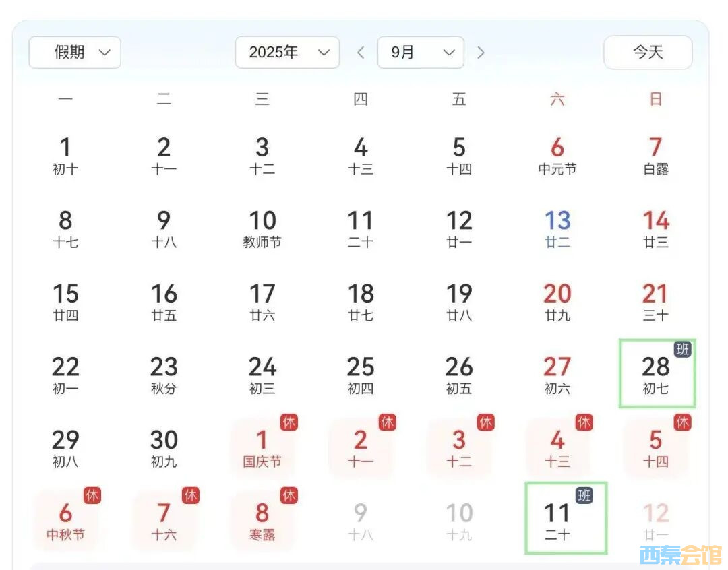Image resolution: width=728 pixels, height=570 pixels.
Task: Click the 休 badge on 中秋节 date
Action: (92, 495)
